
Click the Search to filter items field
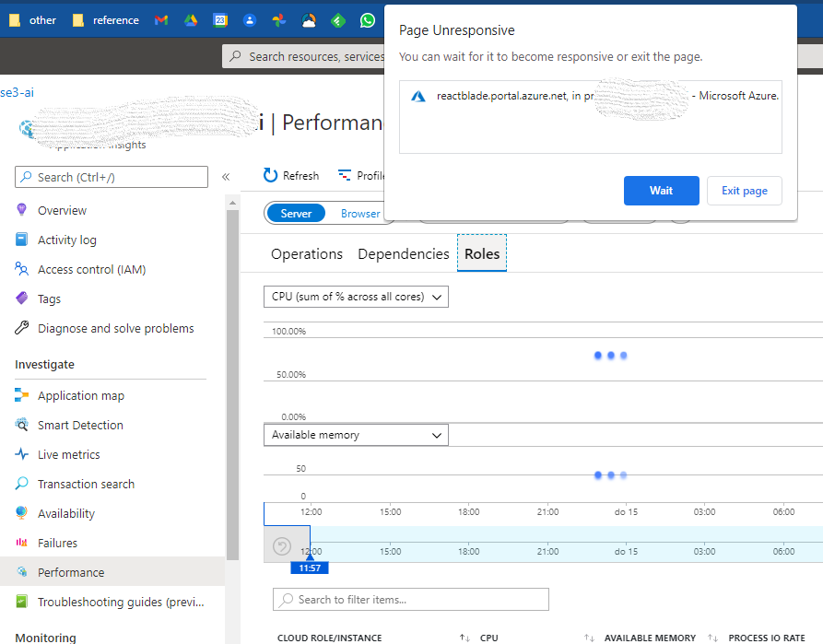410,599
